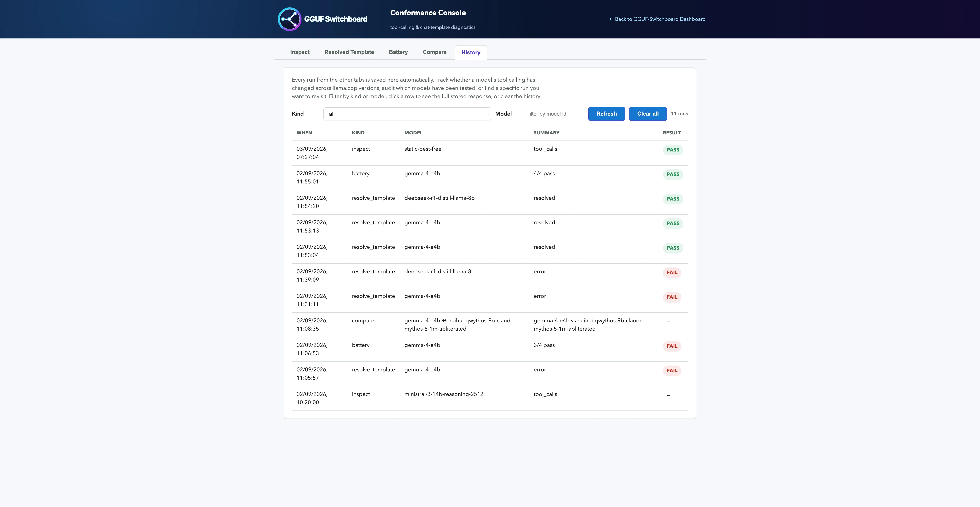Click the battery kind cell at 11:06:53
Screen dimensions: 980x507
[x=360, y=345]
